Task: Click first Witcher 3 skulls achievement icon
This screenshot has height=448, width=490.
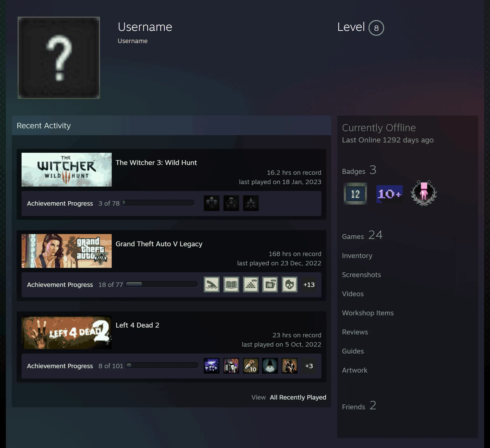Action: [x=212, y=203]
